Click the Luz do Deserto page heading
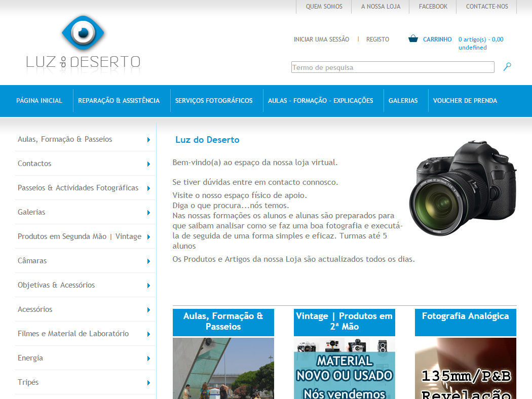 tap(207, 140)
